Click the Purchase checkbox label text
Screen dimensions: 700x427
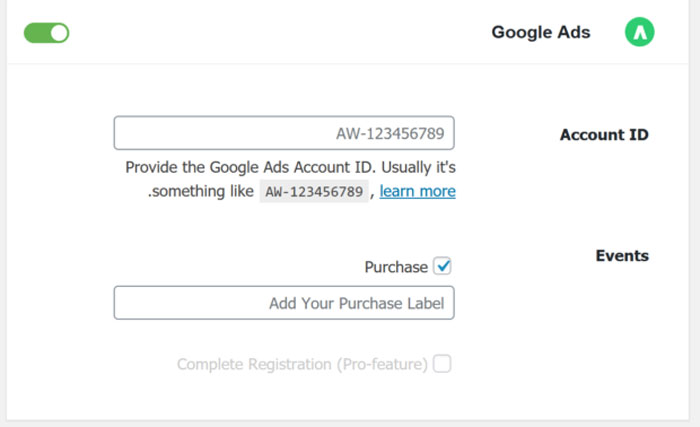(396, 267)
